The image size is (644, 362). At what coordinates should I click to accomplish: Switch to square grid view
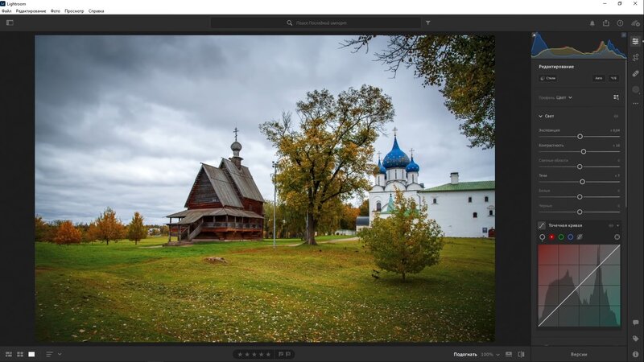click(20, 354)
